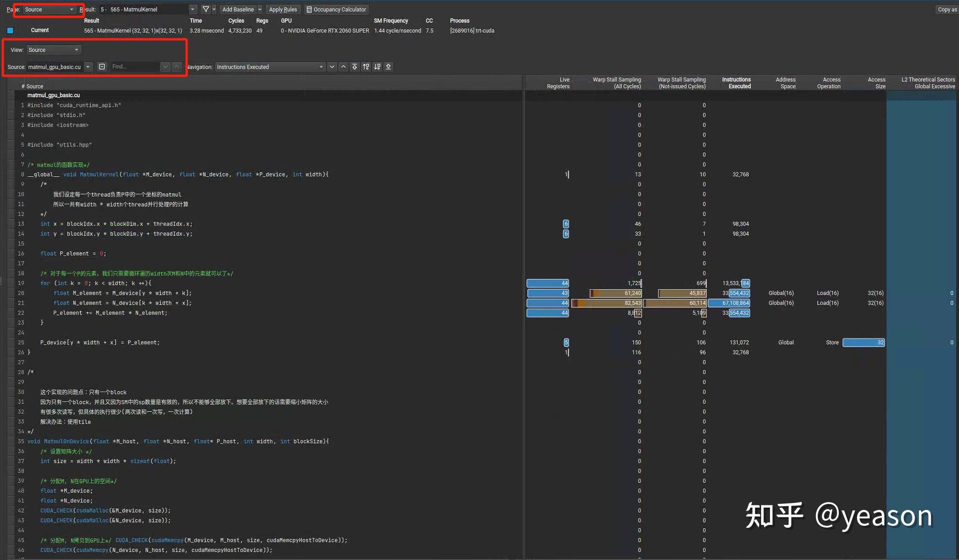
Task: Open the Result dropdown showing 565 - MatmulKernel
Action: pos(147,9)
